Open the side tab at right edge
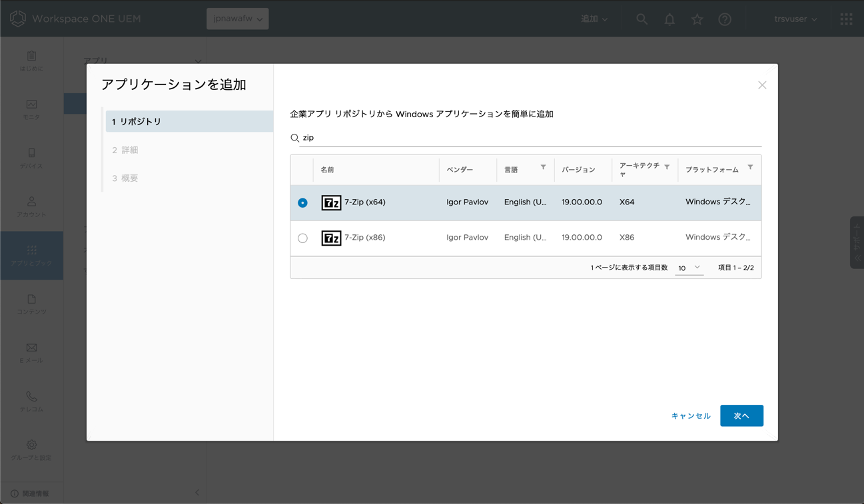864x504 pixels. [857, 242]
